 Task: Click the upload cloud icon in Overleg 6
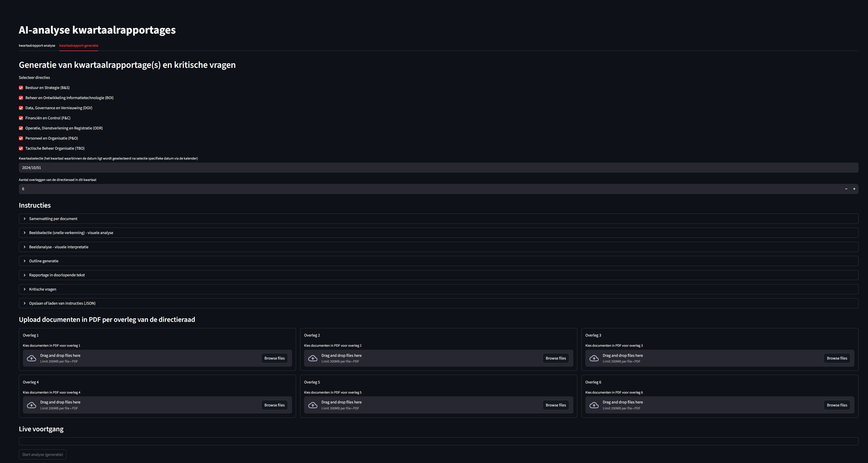594,405
